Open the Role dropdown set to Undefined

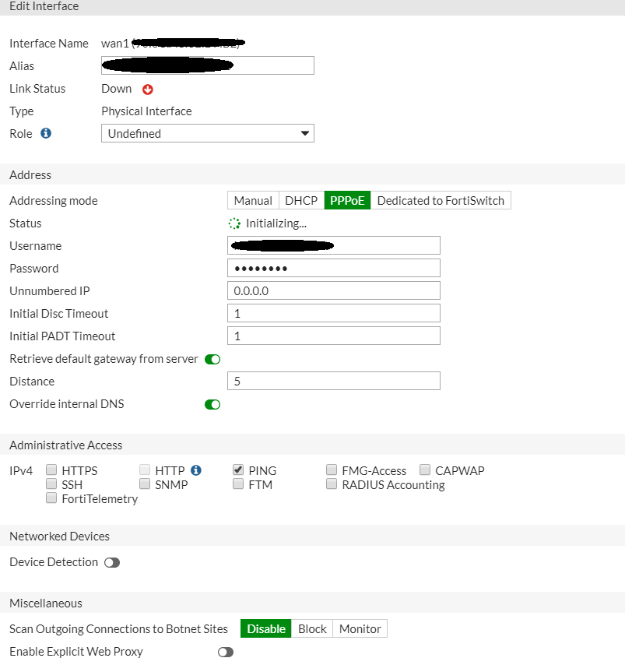(208, 134)
